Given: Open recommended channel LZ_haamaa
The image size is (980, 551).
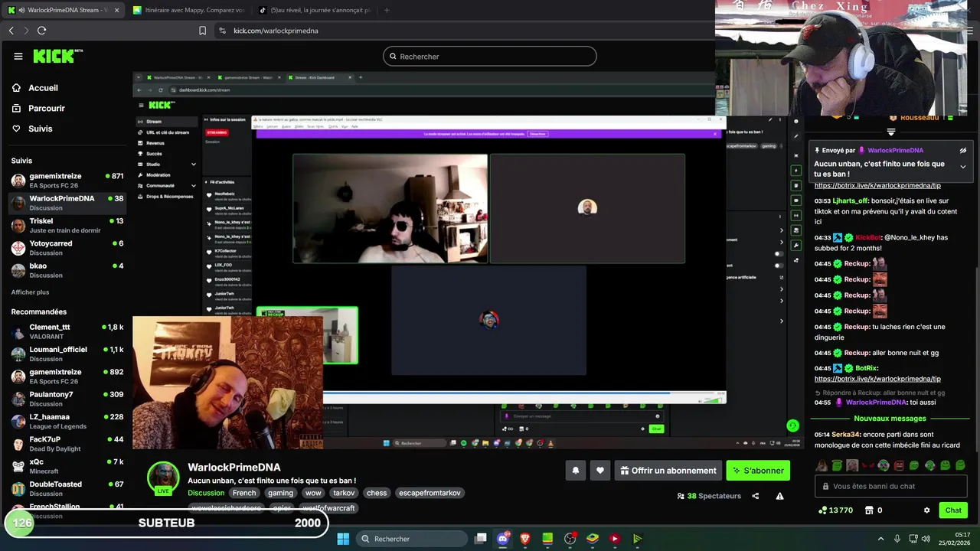Looking at the screenshot, I should tap(67, 421).
